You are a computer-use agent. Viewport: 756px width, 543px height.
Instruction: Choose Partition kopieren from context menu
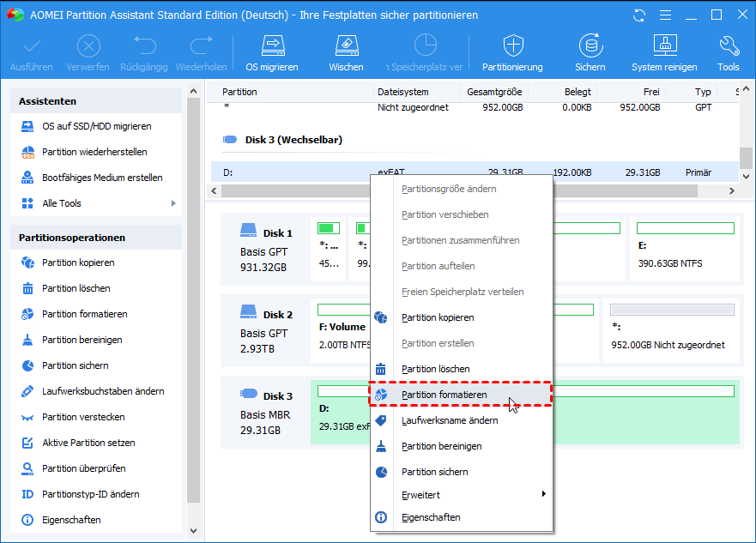coord(462,317)
